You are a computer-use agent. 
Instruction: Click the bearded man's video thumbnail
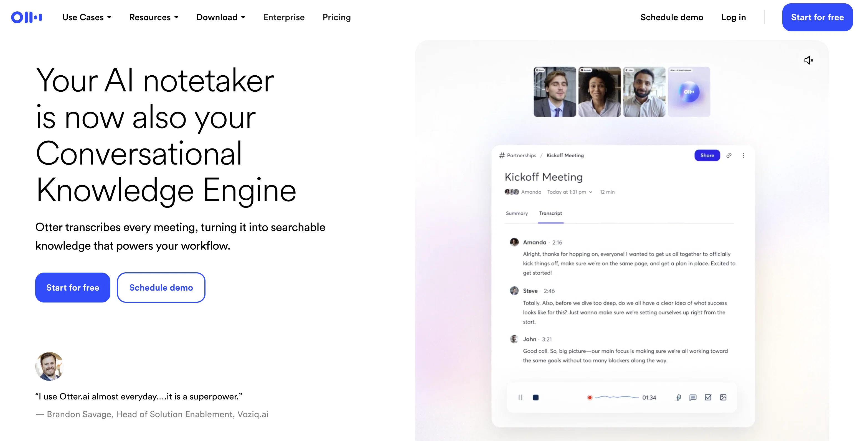pos(644,92)
